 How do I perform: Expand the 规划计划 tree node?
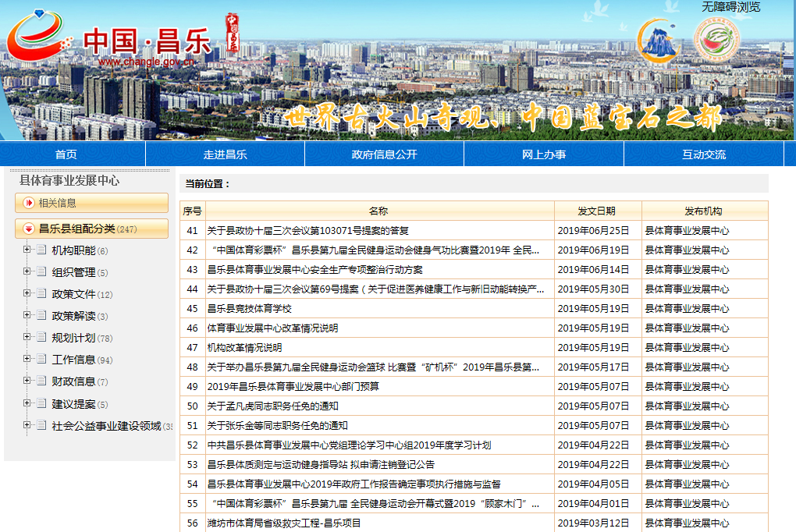[x=27, y=338]
